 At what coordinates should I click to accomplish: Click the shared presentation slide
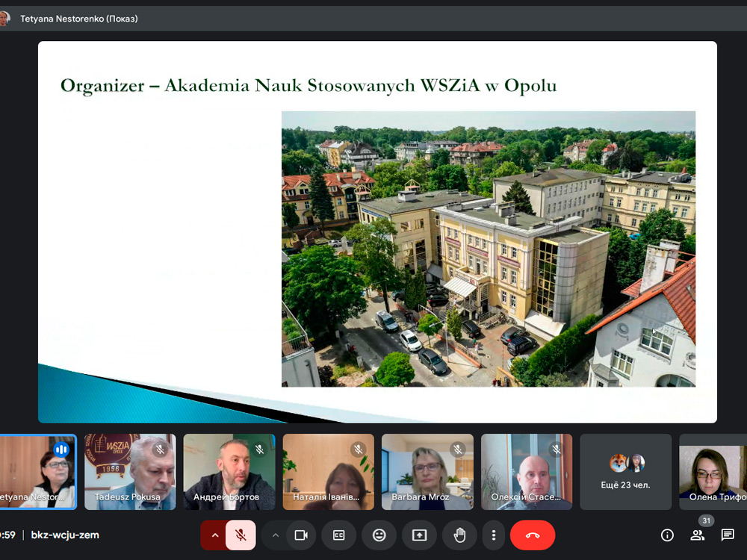pos(377,231)
